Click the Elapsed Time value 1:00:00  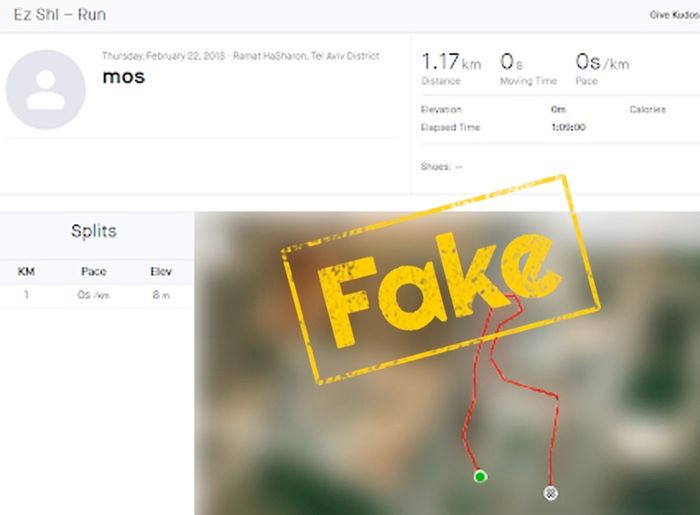(568, 128)
